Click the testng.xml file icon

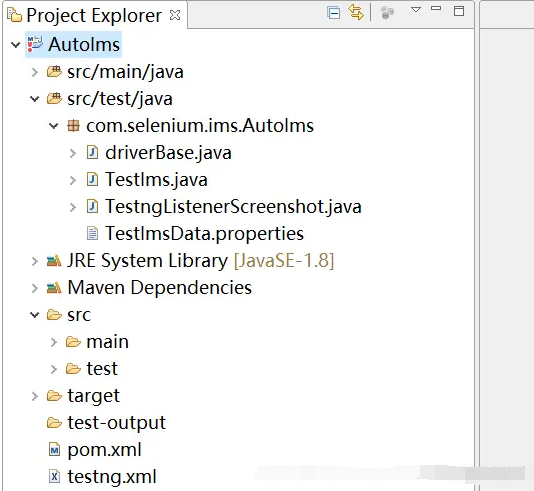(54, 477)
